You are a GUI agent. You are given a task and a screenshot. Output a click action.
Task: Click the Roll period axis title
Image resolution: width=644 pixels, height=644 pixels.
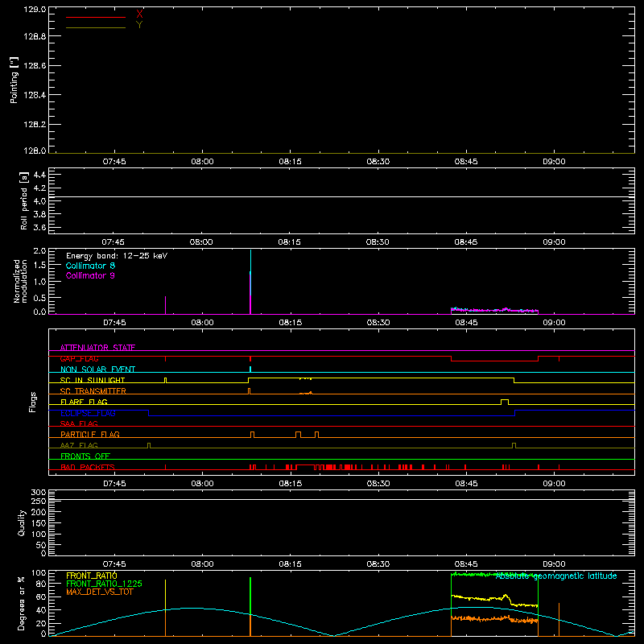24,200
